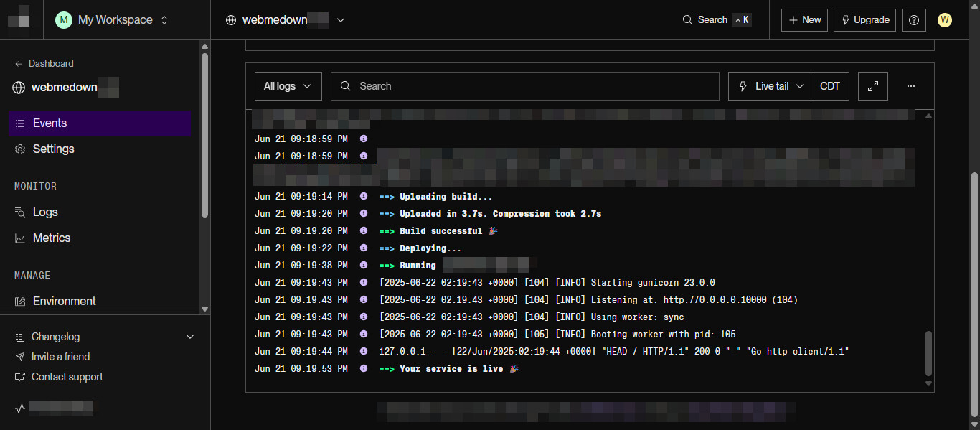
Task: Click the sidebar scrollbar up arrow
Action: (204, 47)
